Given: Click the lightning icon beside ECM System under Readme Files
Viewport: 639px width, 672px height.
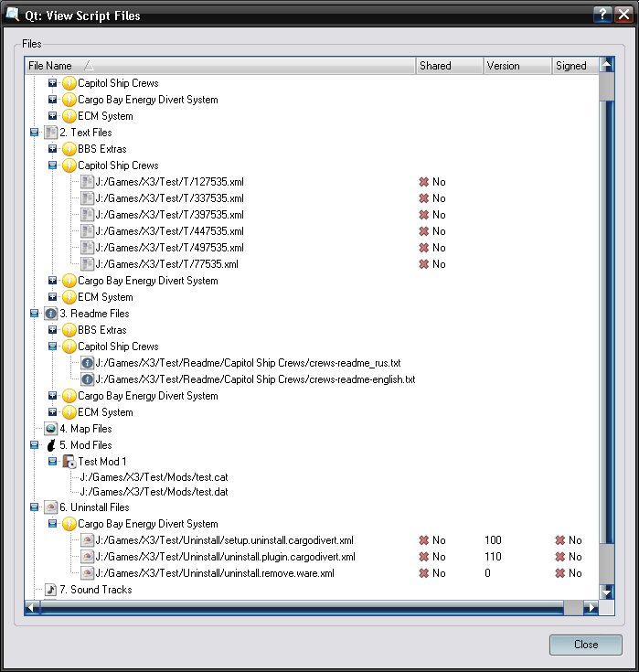Looking at the screenshot, I should tap(69, 412).
